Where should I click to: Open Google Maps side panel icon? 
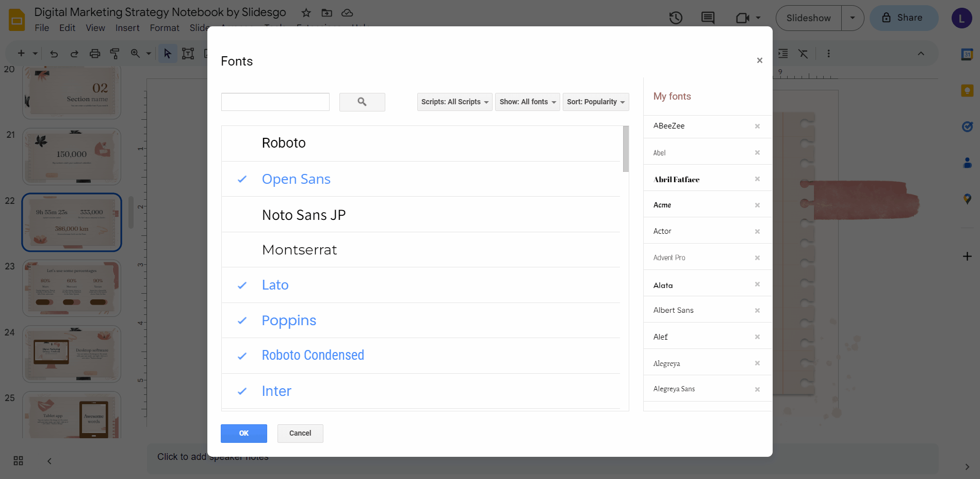coord(967,199)
